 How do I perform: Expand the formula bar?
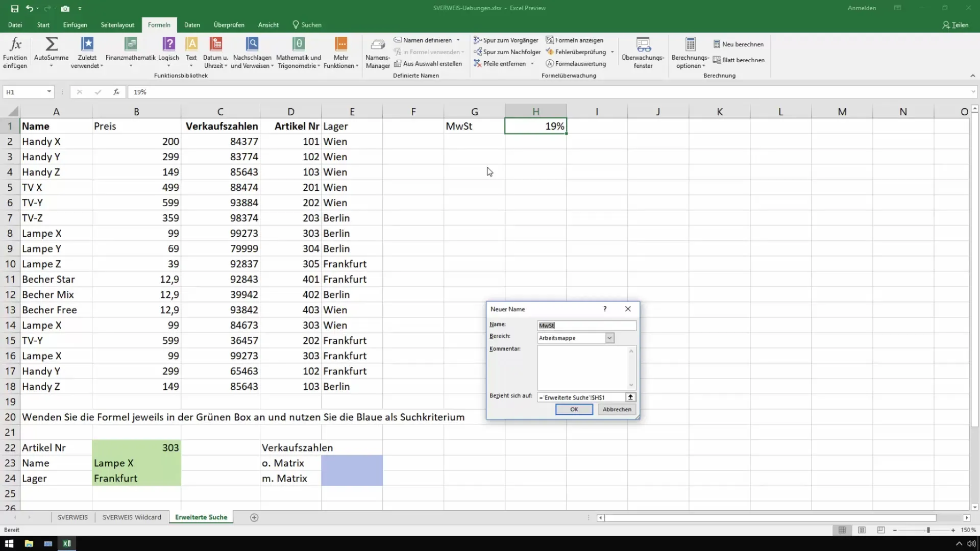[973, 92]
